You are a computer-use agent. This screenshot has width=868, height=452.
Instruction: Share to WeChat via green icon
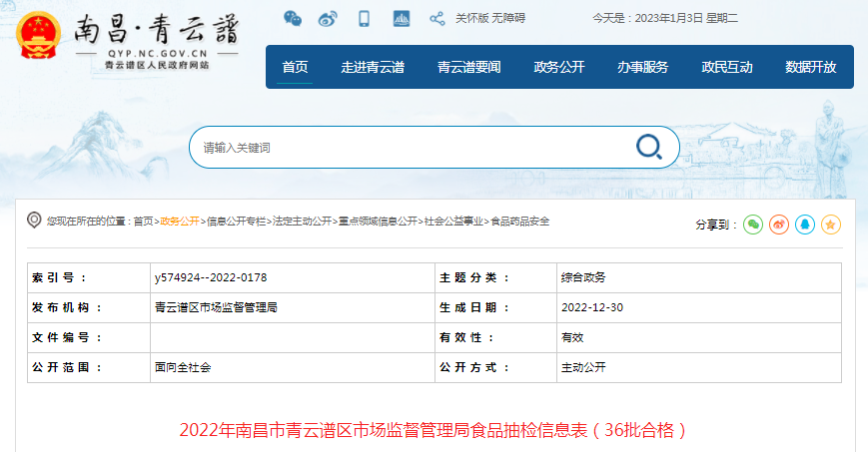(753, 225)
